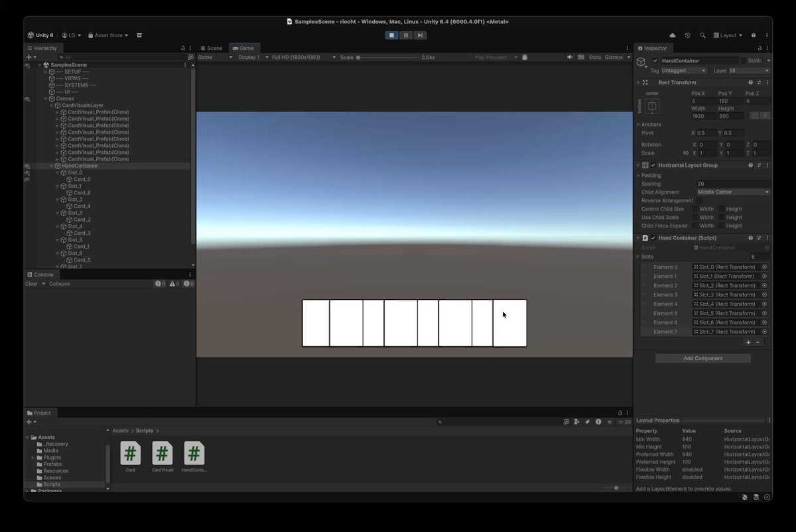The height and width of the screenshot is (532, 796).
Task: Advance one frame with the Step button
Action: 419,35
